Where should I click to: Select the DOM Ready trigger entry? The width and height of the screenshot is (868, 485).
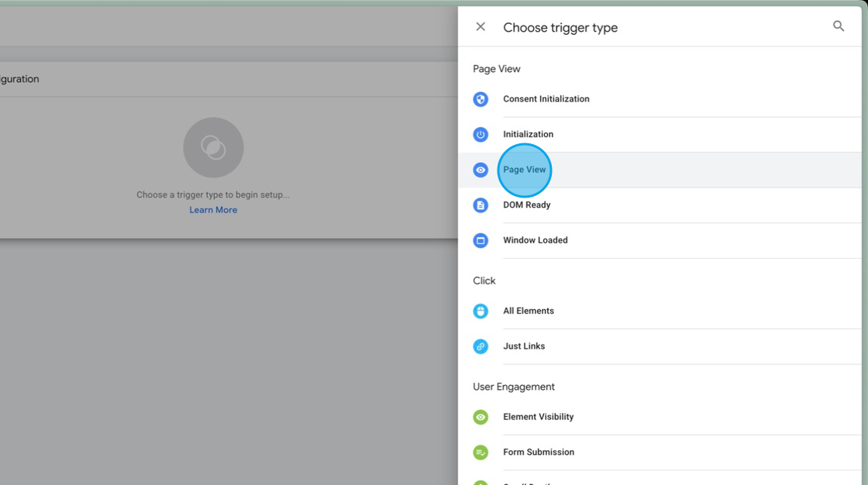coord(527,205)
